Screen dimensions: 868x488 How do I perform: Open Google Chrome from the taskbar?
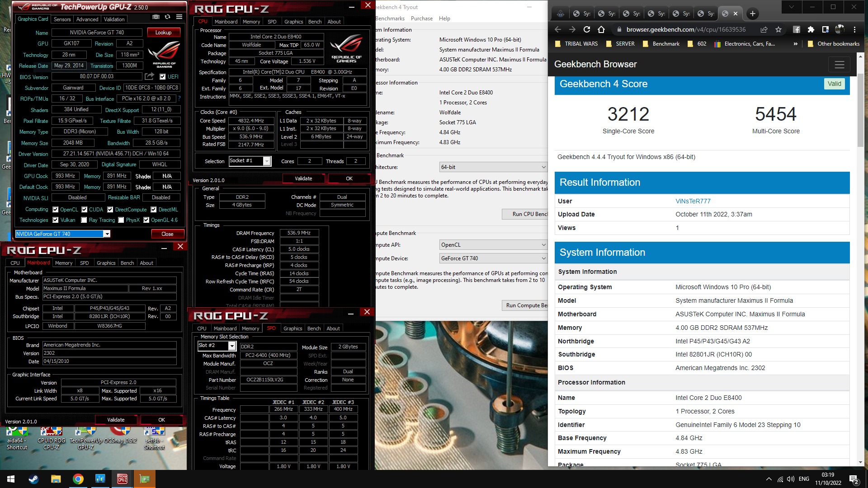coord(78,479)
